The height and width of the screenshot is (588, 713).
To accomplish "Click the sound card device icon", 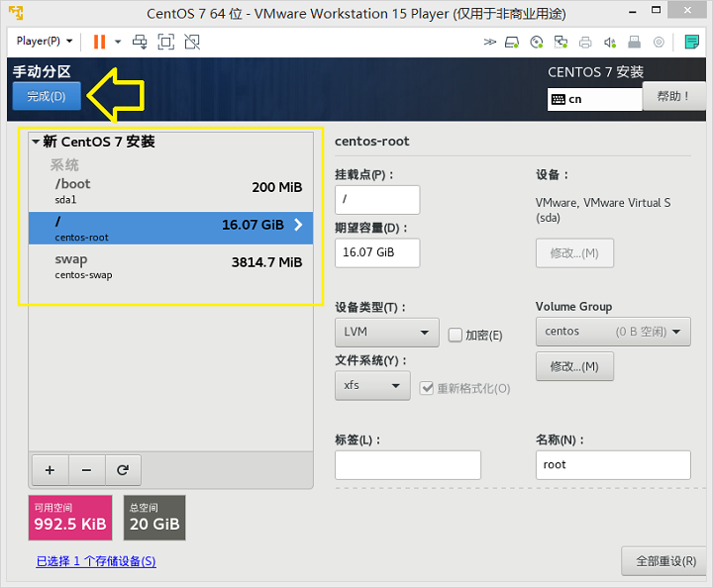I will [x=610, y=43].
